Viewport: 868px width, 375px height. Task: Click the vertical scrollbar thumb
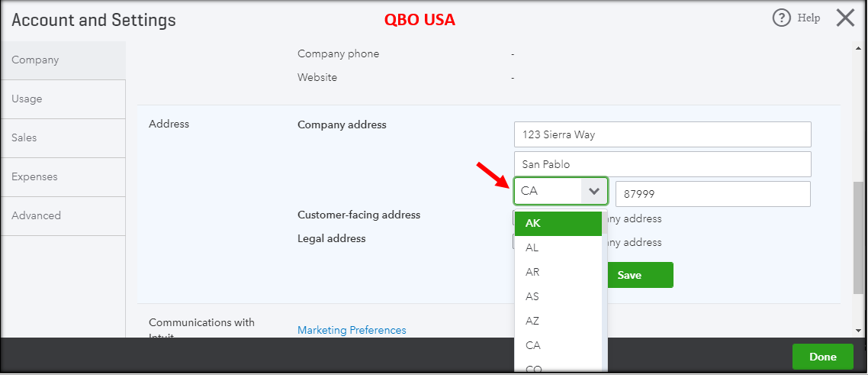(x=858, y=238)
